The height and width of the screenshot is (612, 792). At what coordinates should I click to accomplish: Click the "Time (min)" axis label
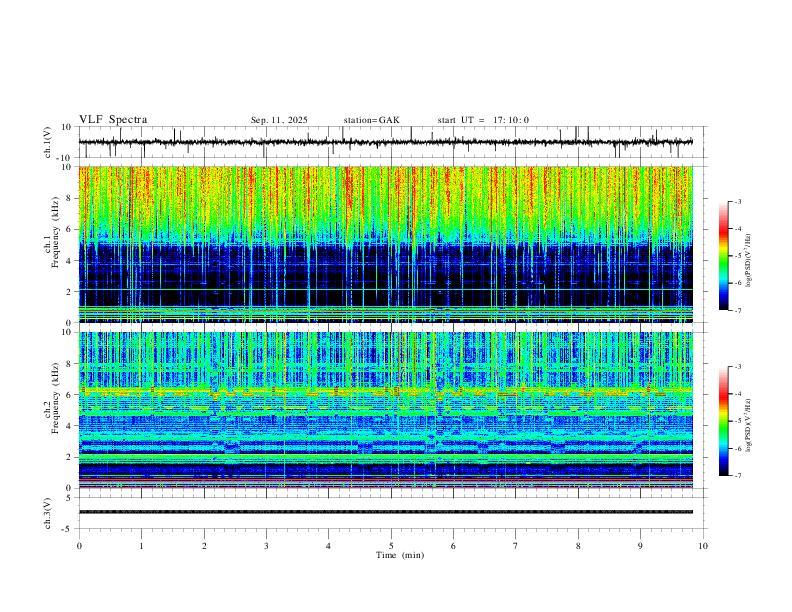400,555
